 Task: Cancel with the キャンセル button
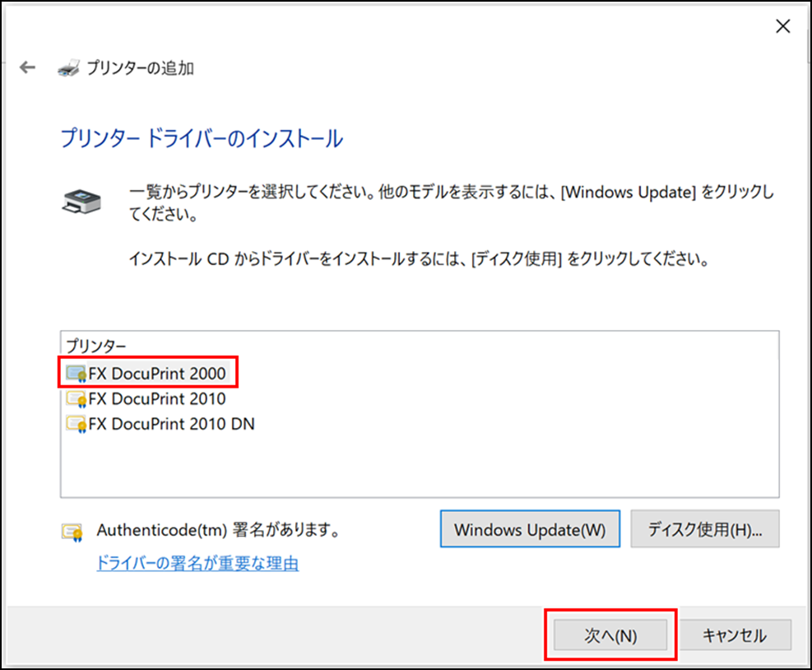click(x=735, y=635)
